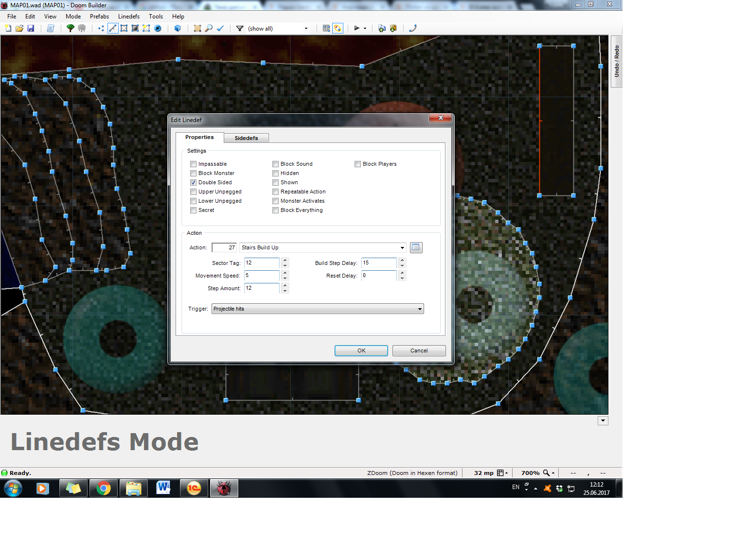Tick the Block Everything checkbox
This screenshot has width=747, height=560.
[x=276, y=210]
